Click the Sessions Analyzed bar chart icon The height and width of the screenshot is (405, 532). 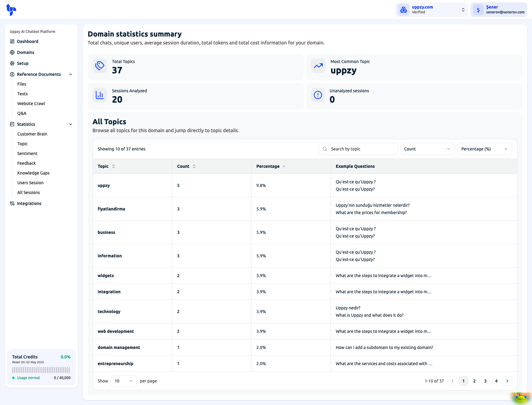tap(100, 95)
